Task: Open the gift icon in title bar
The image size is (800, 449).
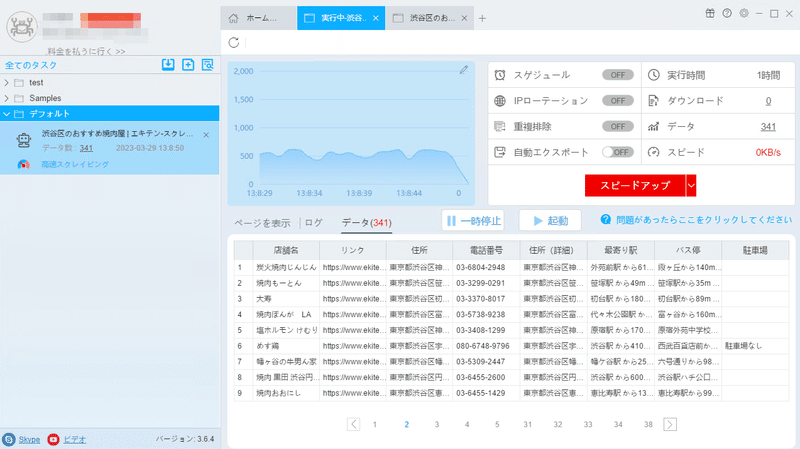Action: click(x=710, y=13)
